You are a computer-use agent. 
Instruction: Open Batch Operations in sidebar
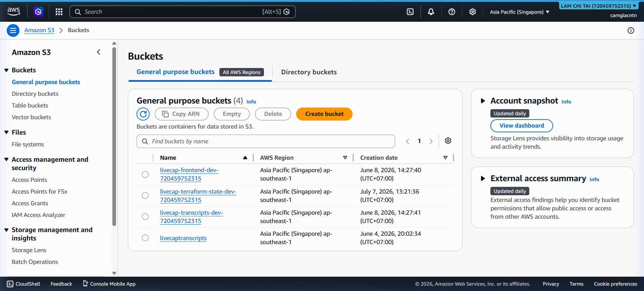click(x=35, y=262)
